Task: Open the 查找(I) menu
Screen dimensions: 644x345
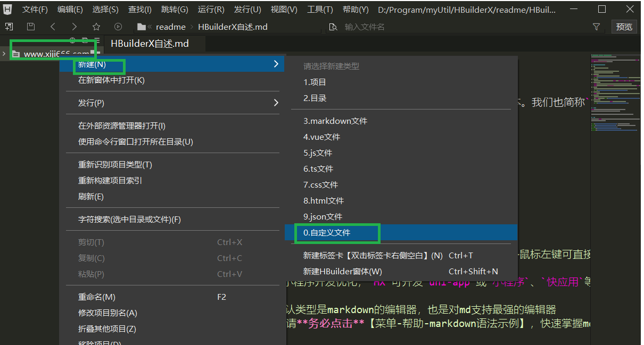Action: (x=140, y=10)
